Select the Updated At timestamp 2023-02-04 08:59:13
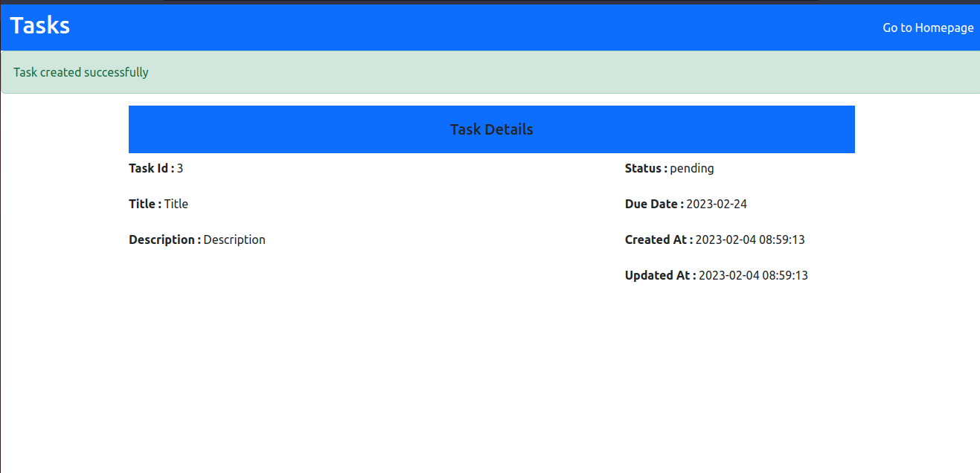The height and width of the screenshot is (473, 980). 753,275
